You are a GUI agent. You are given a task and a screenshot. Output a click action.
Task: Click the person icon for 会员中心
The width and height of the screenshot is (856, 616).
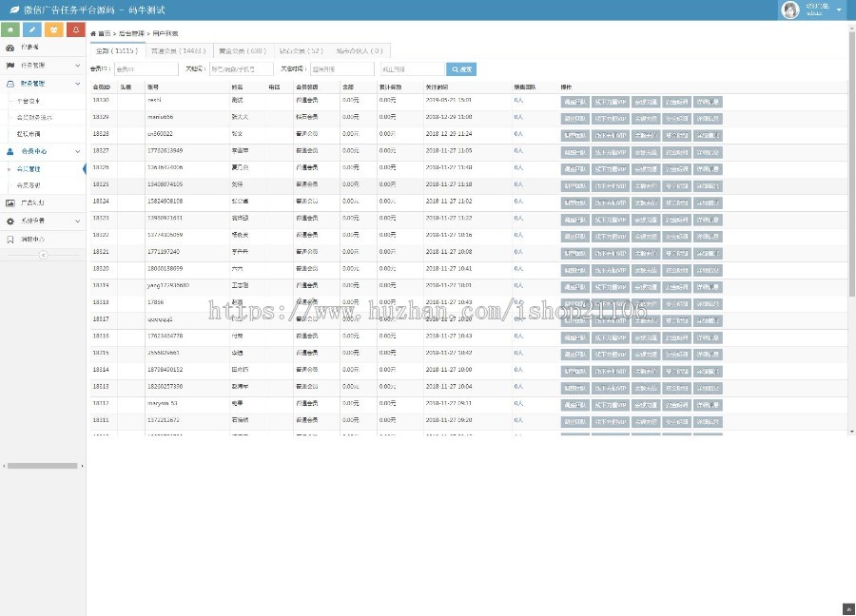pyautogui.click(x=10, y=151)
